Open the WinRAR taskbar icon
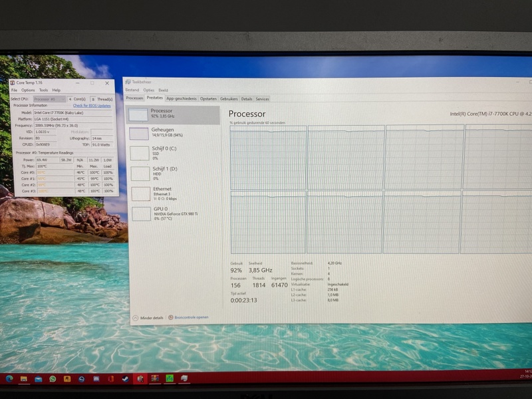This screenshot has width=532, height=399. click(155, 378)
